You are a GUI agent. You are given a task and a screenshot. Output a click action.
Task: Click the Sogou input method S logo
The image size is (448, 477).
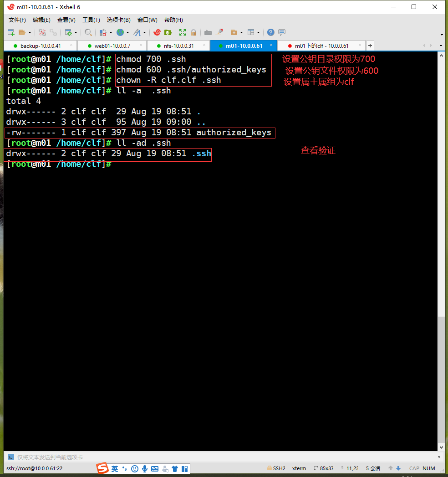[102, 468]
